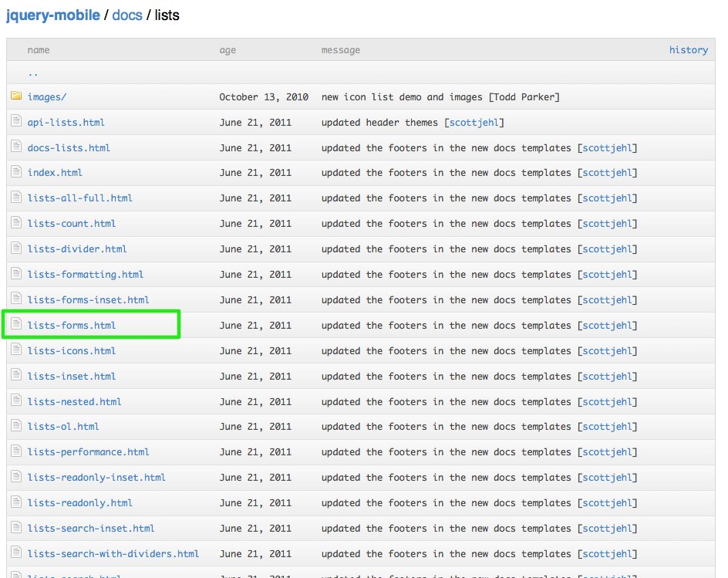Click scottjehl in the lists-icons.html row

(607, 351)
